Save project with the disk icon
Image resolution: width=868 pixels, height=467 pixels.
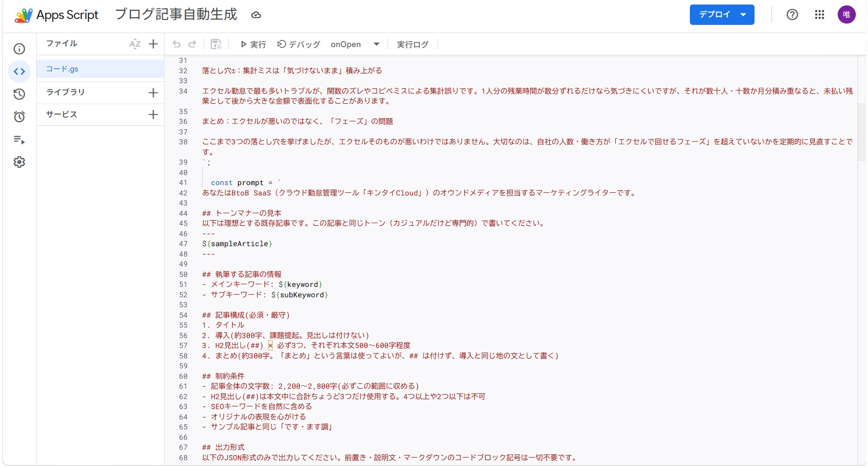pos(216,44)
